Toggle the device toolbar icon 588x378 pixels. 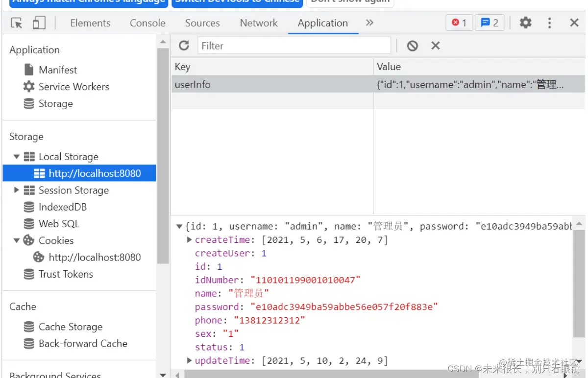point(39,23)
